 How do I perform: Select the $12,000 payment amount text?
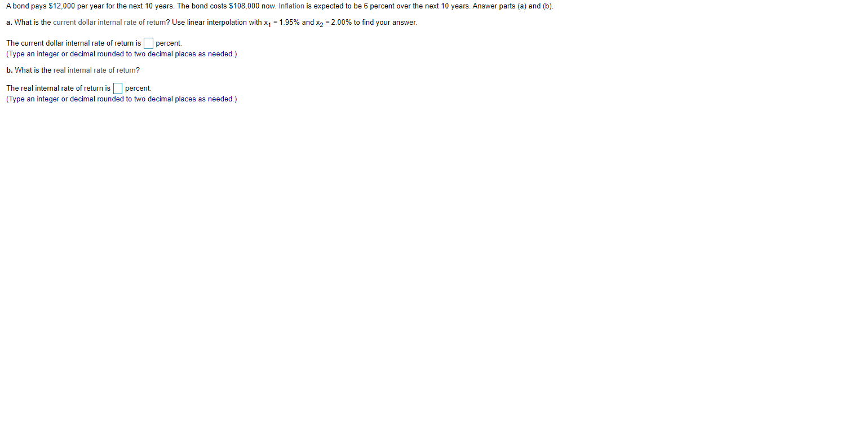click(61, 6)
